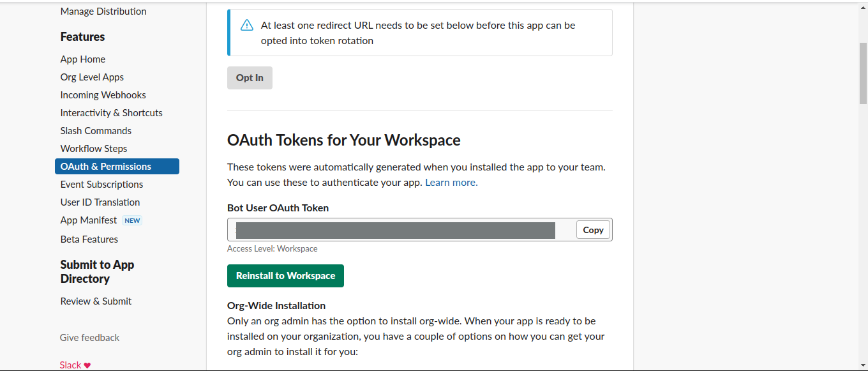Navigate to Incoming Webhooks
This screenshot has width=868, height=371.
tap(103, 95)
